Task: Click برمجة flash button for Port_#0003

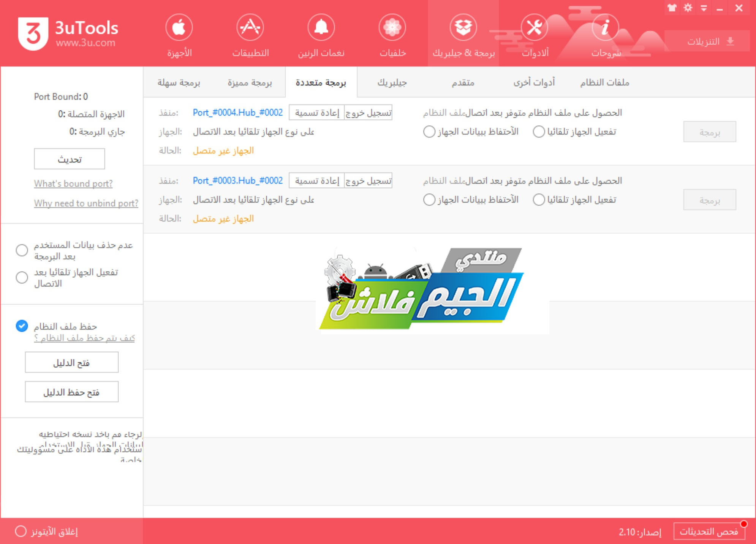Action: click(710, 200)
